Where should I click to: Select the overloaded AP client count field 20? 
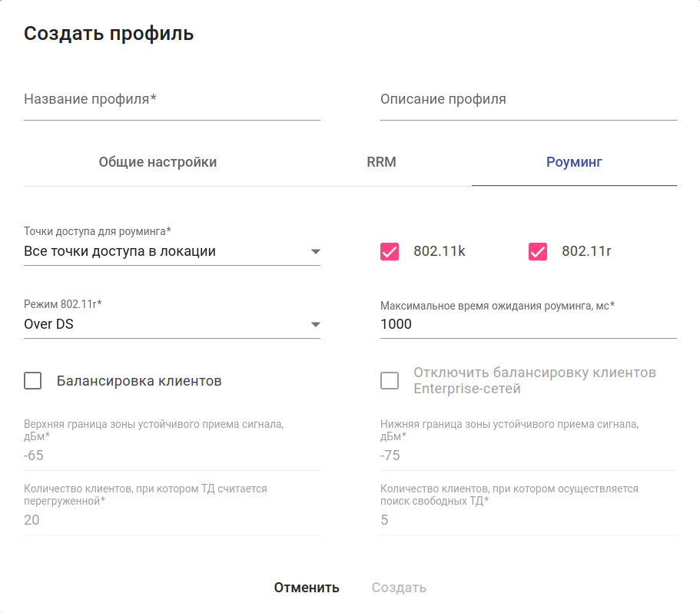click(x=171, y=521)
